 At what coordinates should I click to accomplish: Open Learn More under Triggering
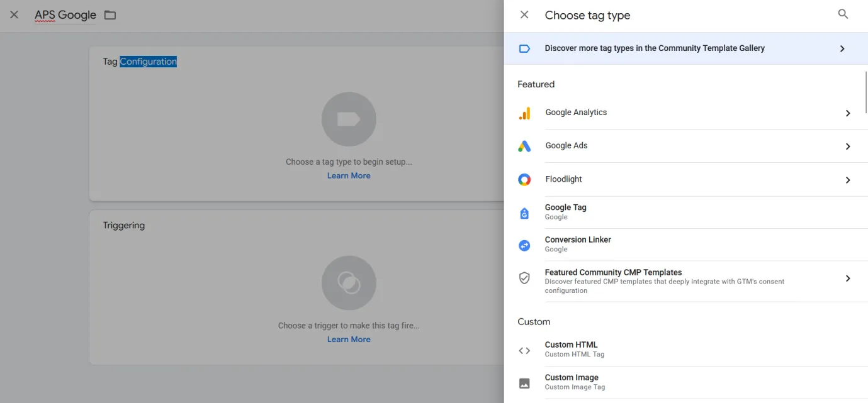[x=349, y=339]
